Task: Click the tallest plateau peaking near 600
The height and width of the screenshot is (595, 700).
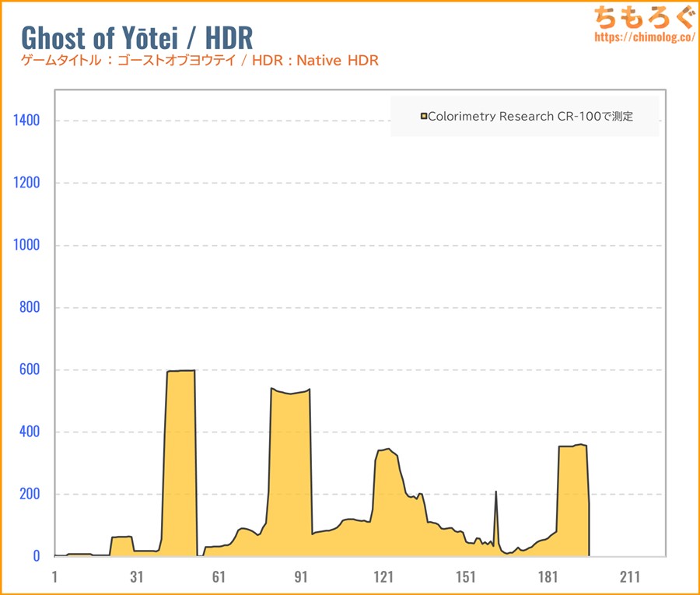Action: 180,371
